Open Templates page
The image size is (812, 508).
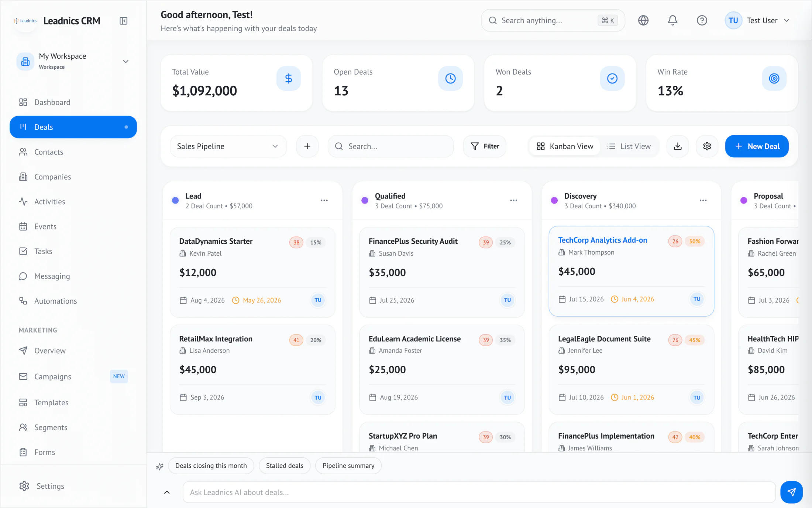click(73, 402)
